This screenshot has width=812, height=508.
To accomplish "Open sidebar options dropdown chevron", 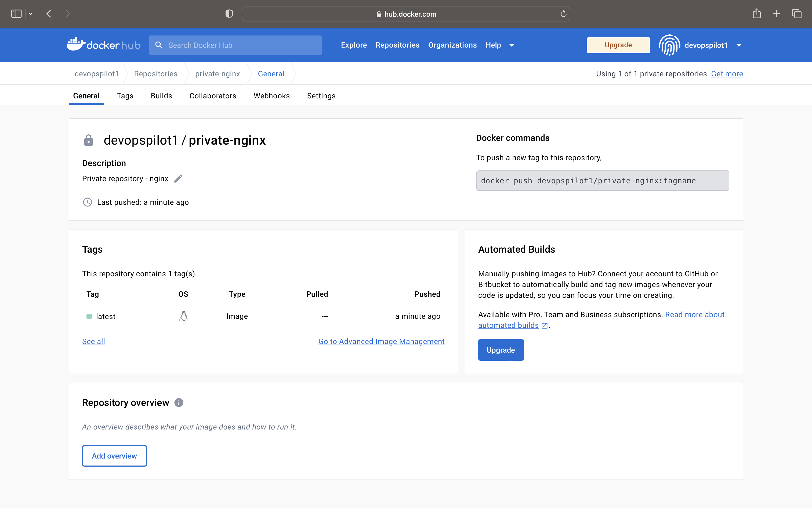I will 31,14.
